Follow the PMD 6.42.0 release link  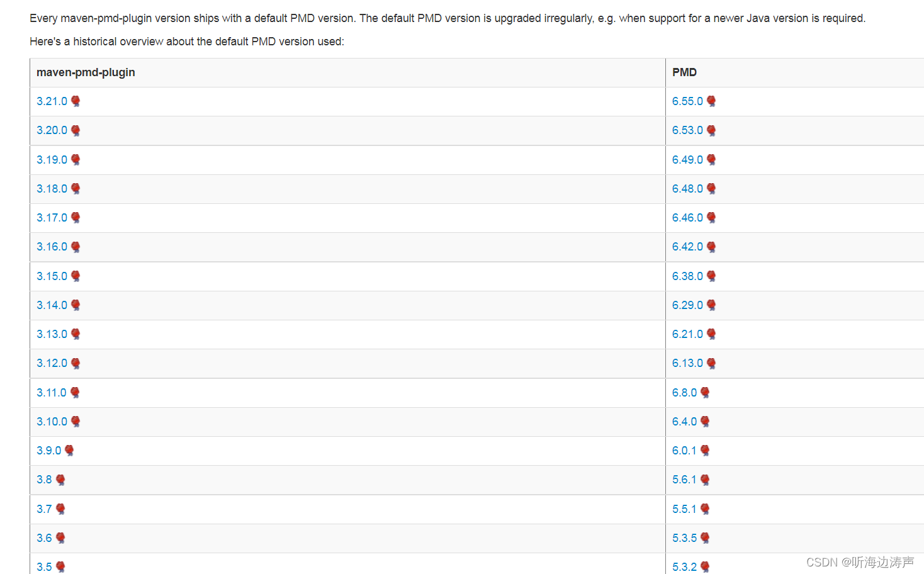point(687,247)
